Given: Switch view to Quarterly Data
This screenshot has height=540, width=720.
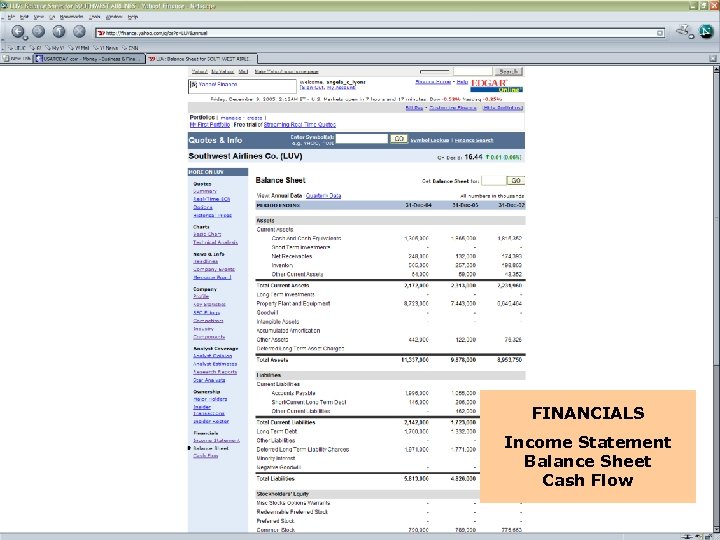Looking at the screenshot, I should click(x=323, y=196).
